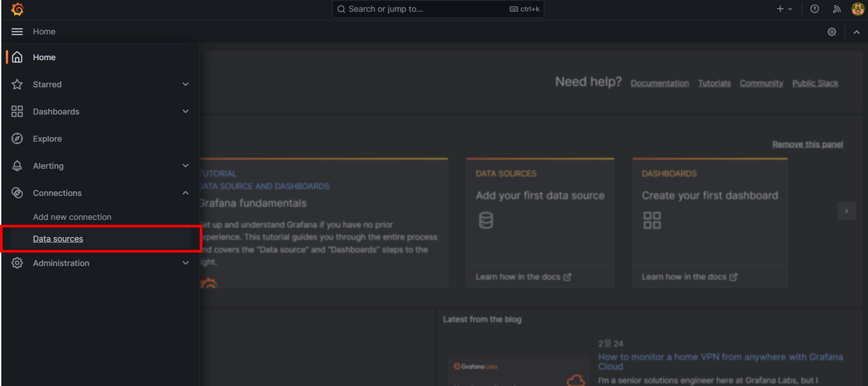This screenshot has width=868, height=386.
Task: Open Explore in the sidebar
Action: coord(47,139)
